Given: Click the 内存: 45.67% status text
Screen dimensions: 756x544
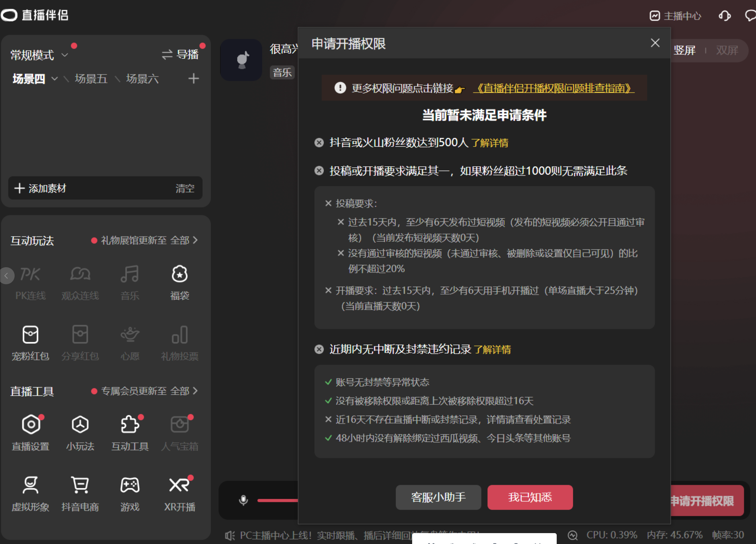Looking at the screenshot, I should (x=675, y=535).
